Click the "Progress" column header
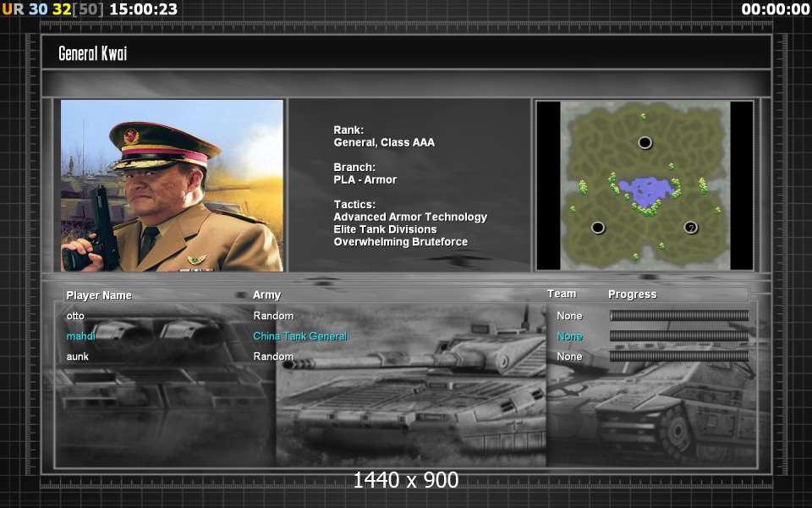This screenshot has height=508, width=812. pos(633,295)
